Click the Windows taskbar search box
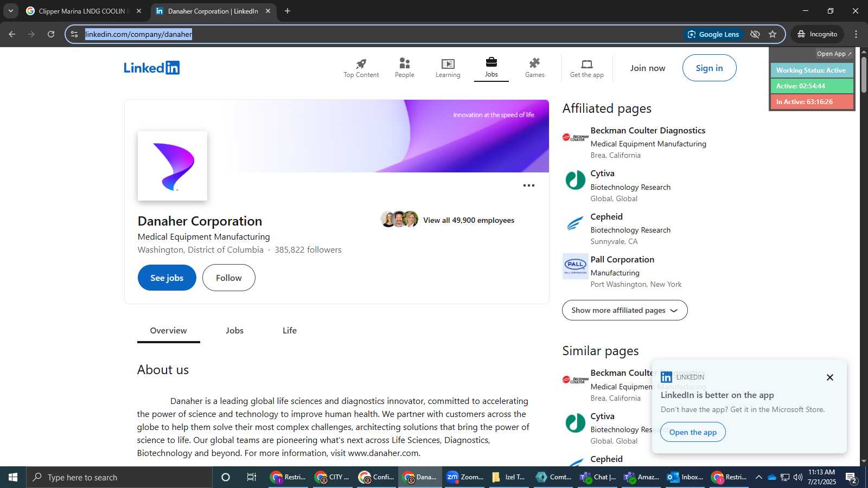Image resolution: width=868 pixels, height=488 pixels. click(119, 477)
